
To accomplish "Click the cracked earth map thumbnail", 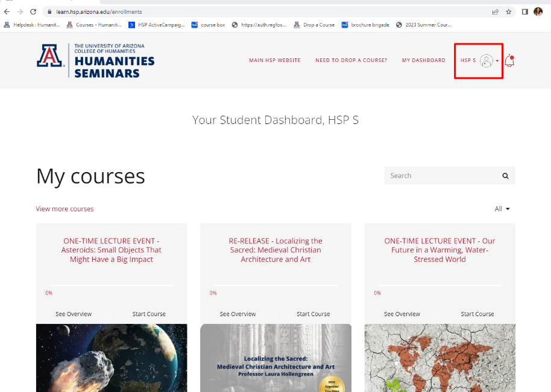I will coord(439,358).
